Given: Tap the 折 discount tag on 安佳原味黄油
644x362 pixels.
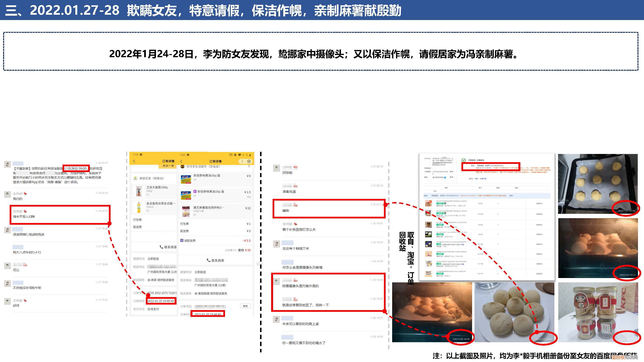Looking at the screenshot, I should [196, 192].
